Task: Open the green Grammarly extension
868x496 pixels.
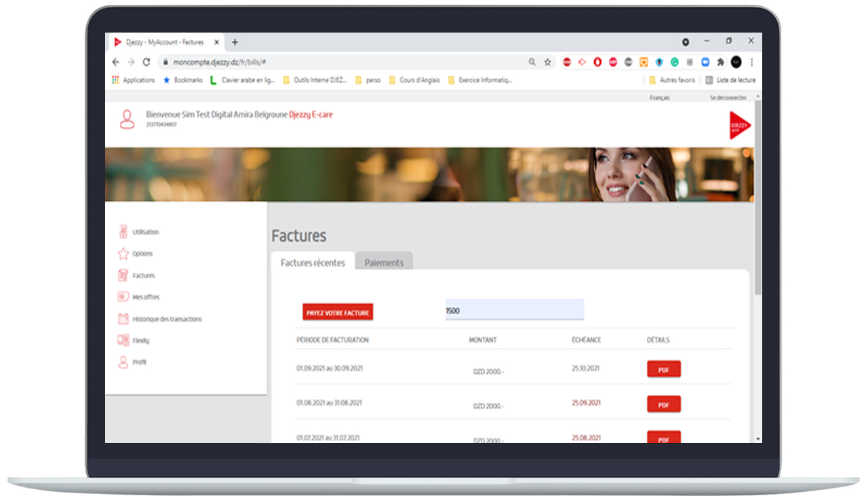Action: pyautogui.click(x=675, y=62)
